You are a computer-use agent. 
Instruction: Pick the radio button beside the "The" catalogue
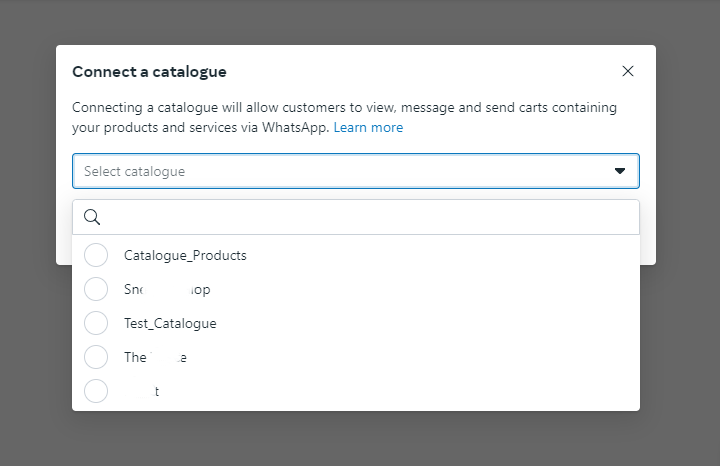click(x=96, y=357)
